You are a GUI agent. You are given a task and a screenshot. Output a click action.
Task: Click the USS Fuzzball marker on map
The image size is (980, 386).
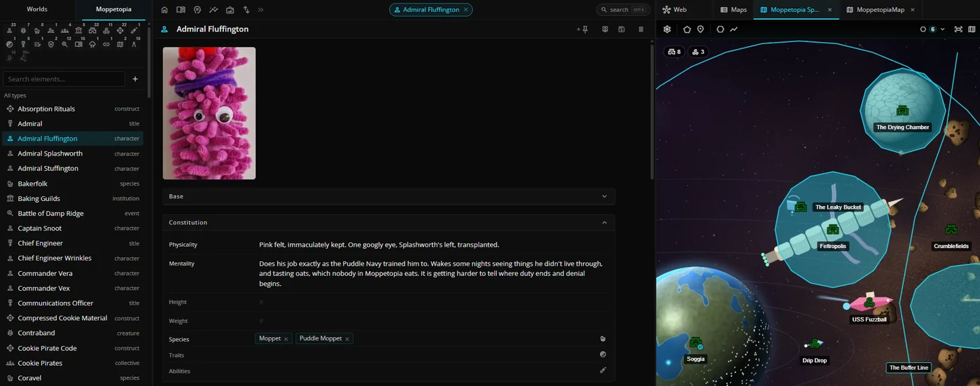point(869,303)
